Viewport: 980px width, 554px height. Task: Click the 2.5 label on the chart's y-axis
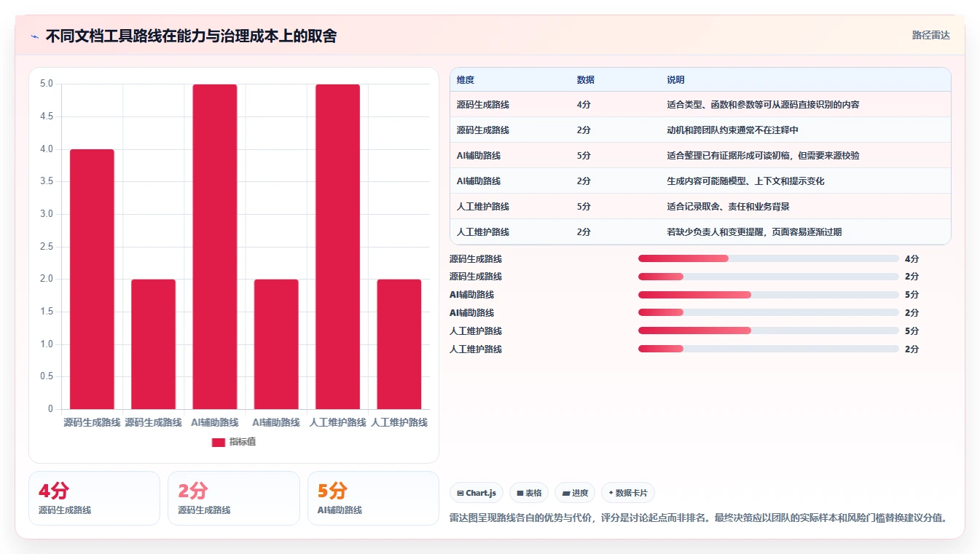pos(47,246)
